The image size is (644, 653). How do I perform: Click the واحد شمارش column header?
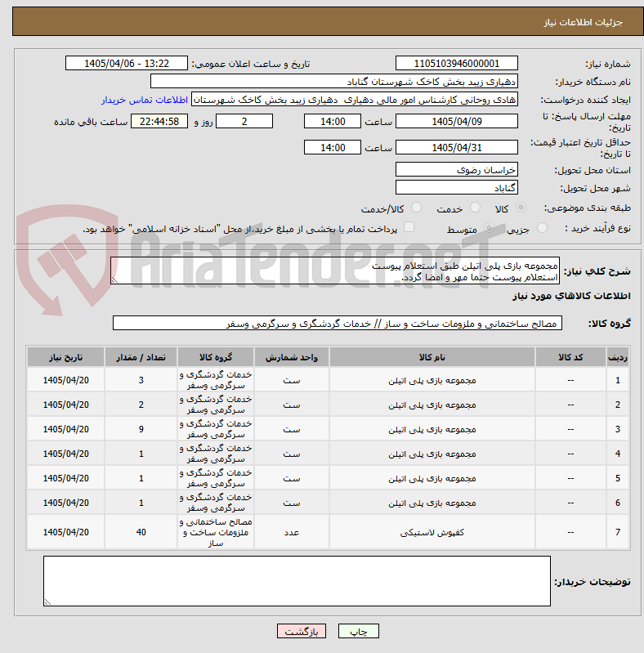coord(292,357)
